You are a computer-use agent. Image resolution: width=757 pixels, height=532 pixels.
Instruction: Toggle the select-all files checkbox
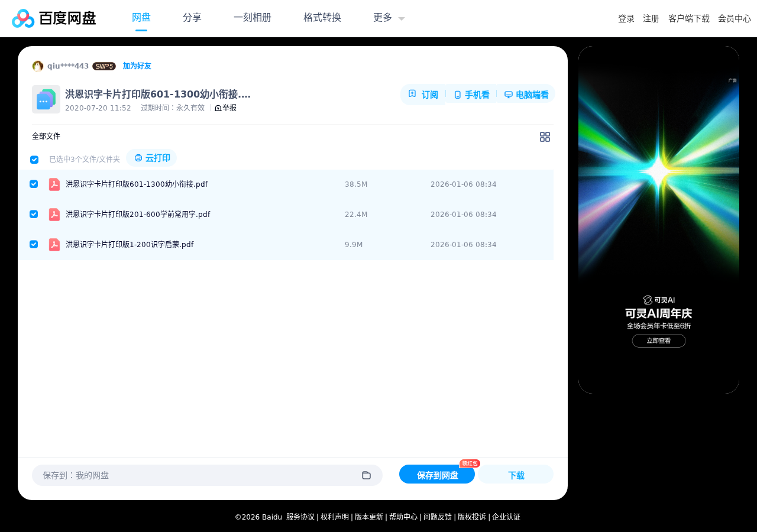pos(34,160)
